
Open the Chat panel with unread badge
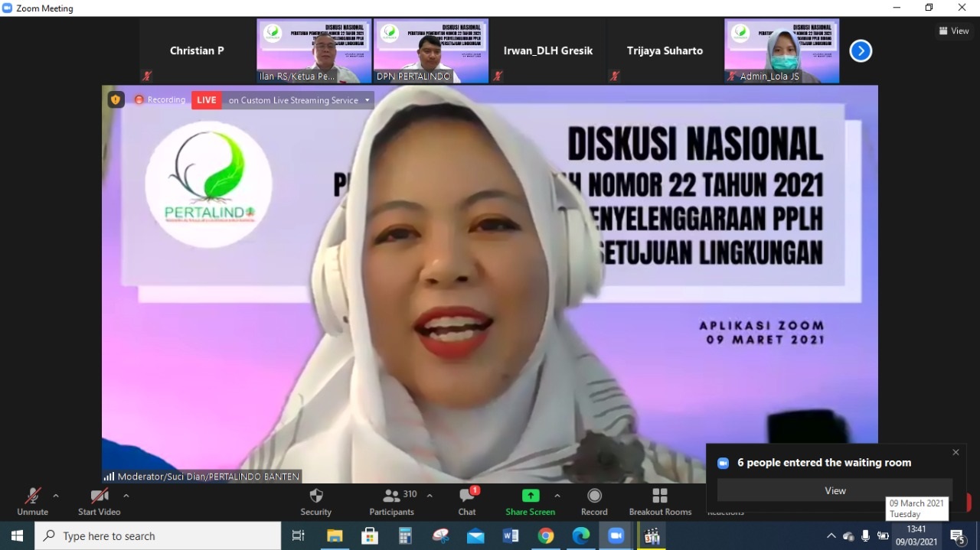466,496
